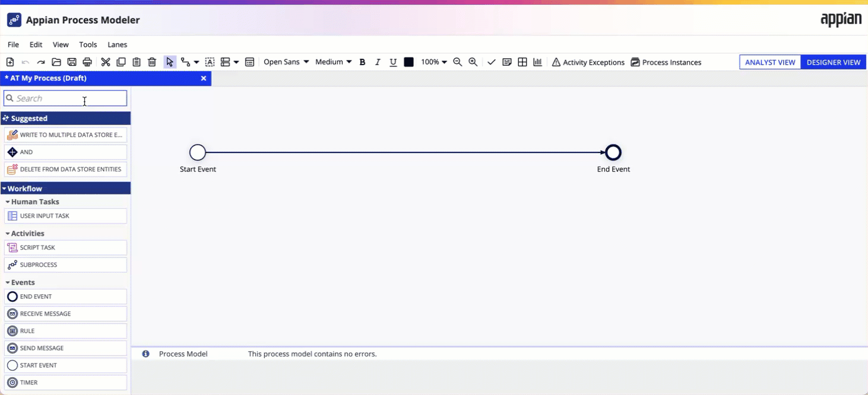Zoom in with magnifier plus icon

click(x=473, y=62)
